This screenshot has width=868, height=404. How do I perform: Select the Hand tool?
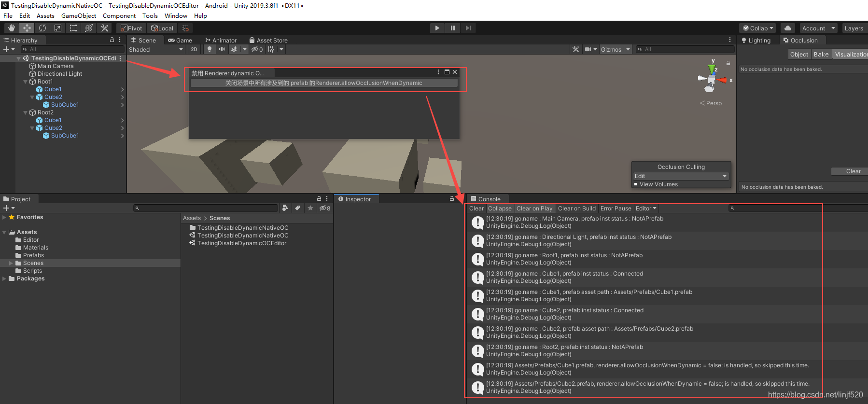point(12,28)
